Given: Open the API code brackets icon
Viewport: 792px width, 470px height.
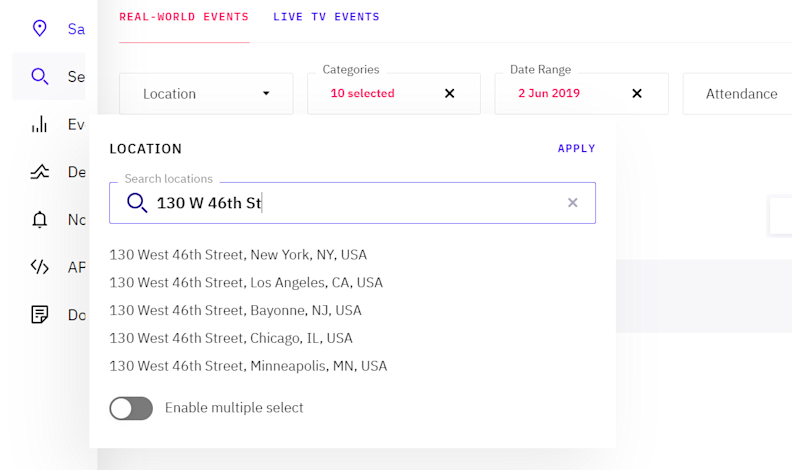Looking at the screenshot, I should tap(40, 267).
